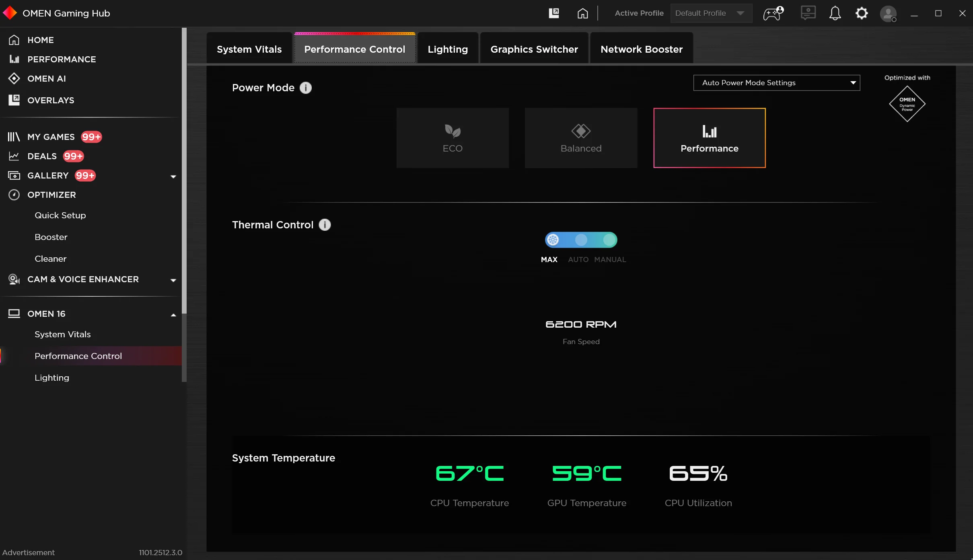The height and width of the screenshot is (560, 973).
Task: Open the notifications bell icon
Action: tap(835, 13)
